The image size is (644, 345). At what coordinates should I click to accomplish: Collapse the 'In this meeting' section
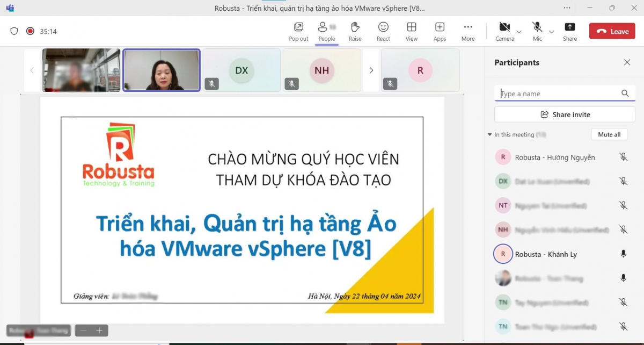[x=490, y=135]
